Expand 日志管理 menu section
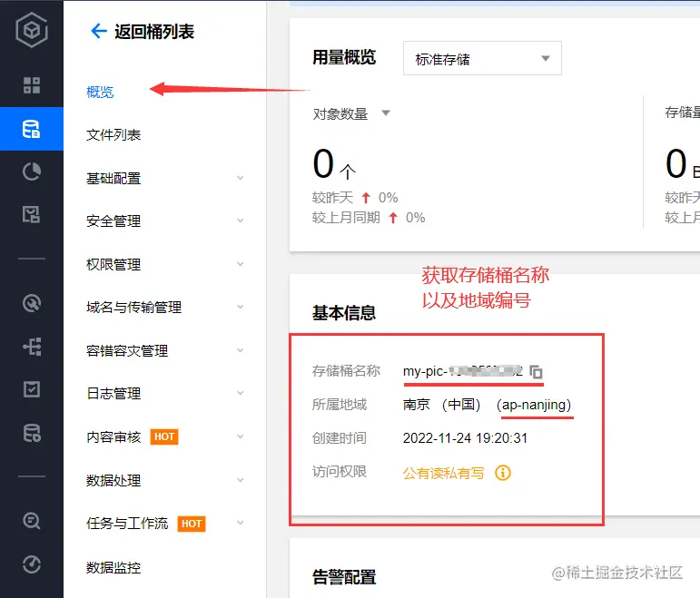The height and width of the screenshot is (598, 700). click(165, 393)
